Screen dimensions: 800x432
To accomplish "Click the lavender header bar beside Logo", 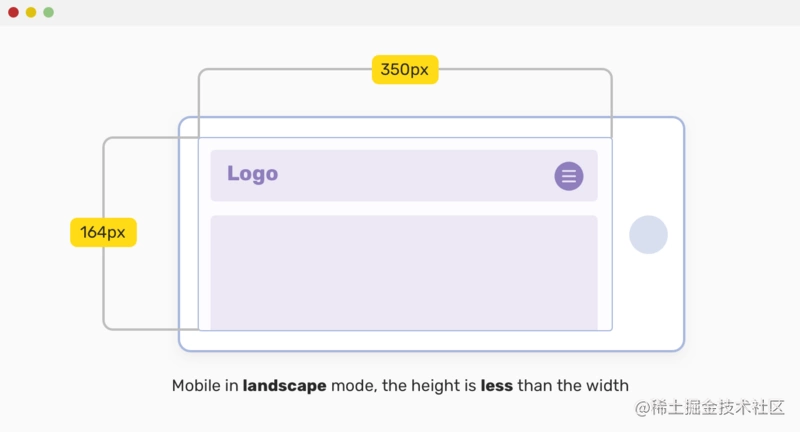I will [404, 175].
